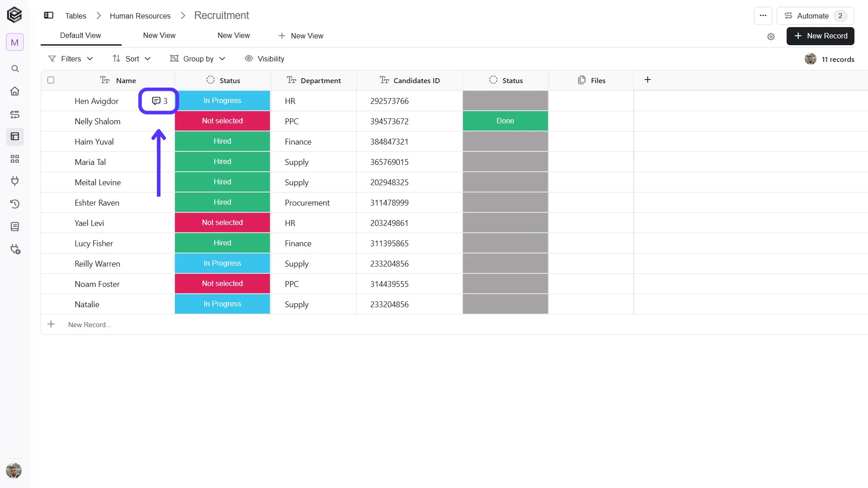The image size is (868, 488).
Task: Open search from the sidebar
Action: (15, 69)
